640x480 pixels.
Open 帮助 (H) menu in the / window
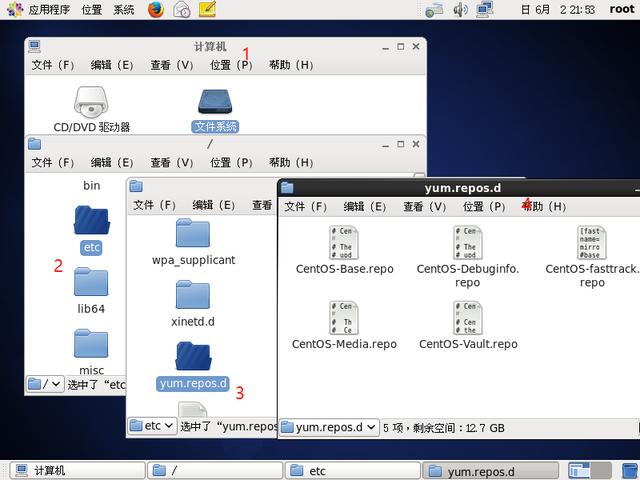[291, 162]
